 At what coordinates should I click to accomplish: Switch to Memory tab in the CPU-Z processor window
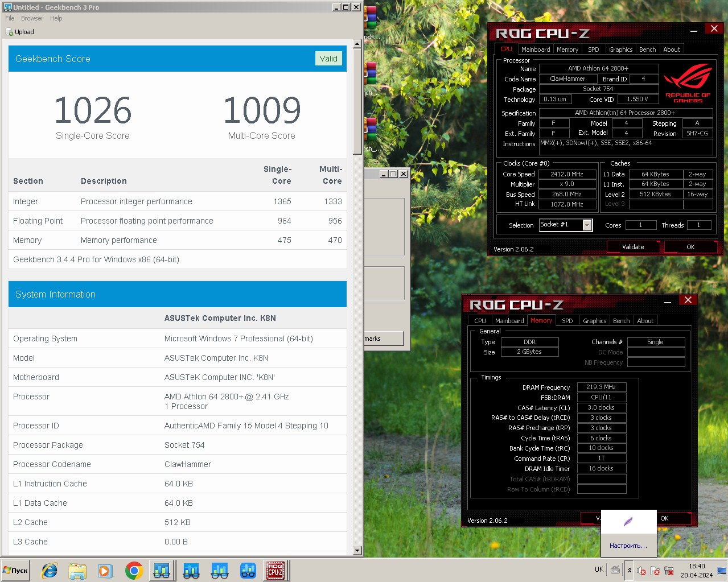pyautogui.click(x=567, y=49)
